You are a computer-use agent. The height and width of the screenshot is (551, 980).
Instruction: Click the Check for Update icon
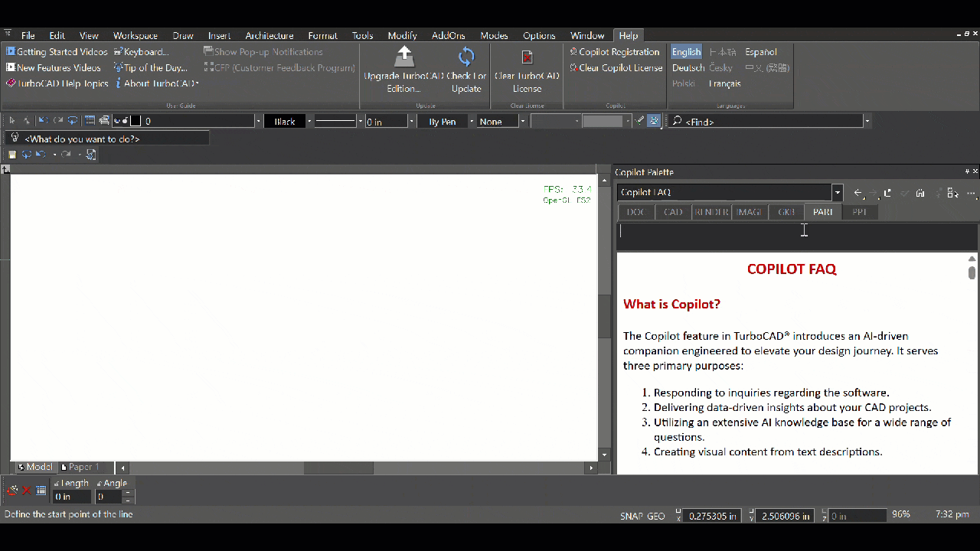click(466, 56)
